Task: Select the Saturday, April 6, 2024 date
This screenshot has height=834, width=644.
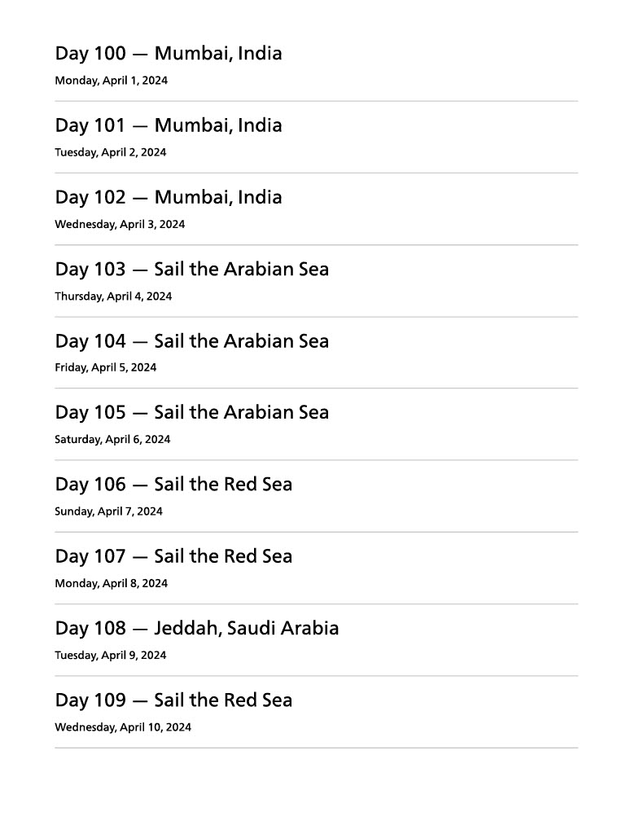Action: click(112, 440)
